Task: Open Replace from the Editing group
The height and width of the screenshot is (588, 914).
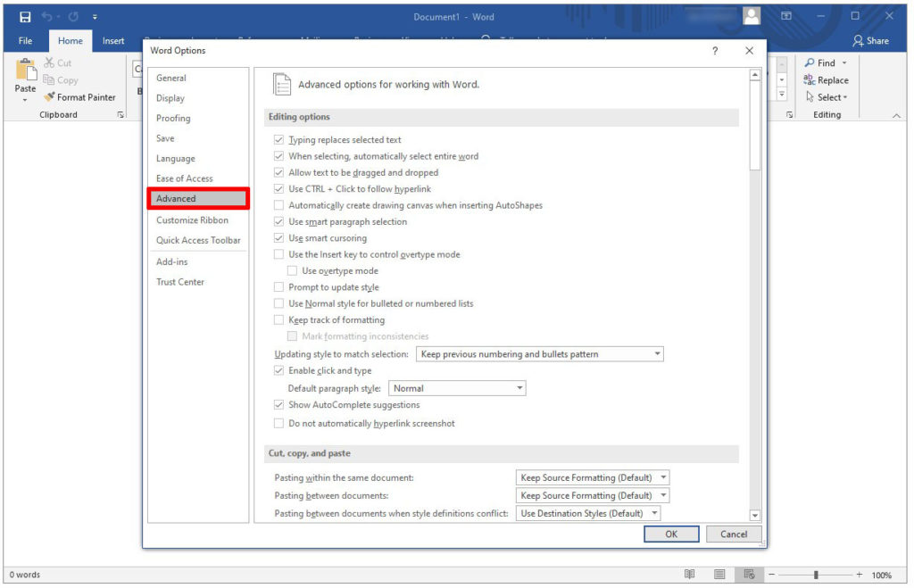Action: point(826,80)
